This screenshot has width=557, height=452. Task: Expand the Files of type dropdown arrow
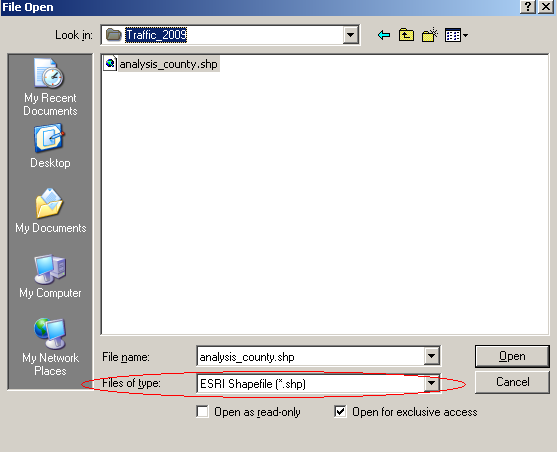432,383
